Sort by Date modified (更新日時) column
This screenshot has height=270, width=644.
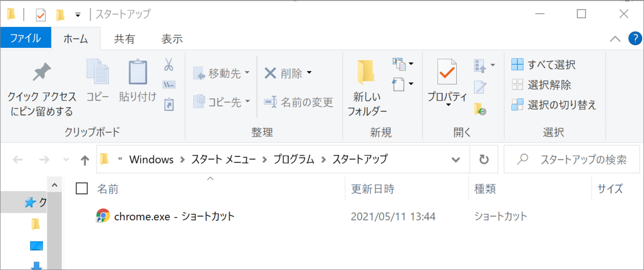tap(372, 189)
